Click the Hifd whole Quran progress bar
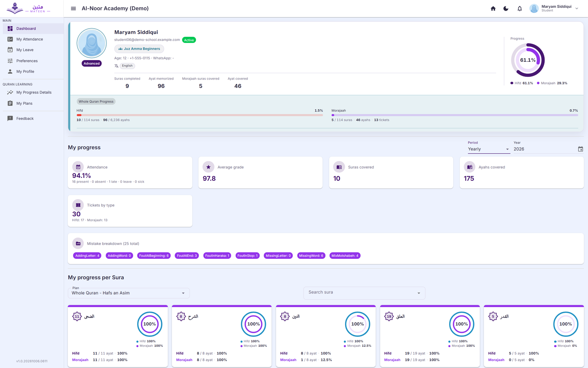 coord(200,115)
